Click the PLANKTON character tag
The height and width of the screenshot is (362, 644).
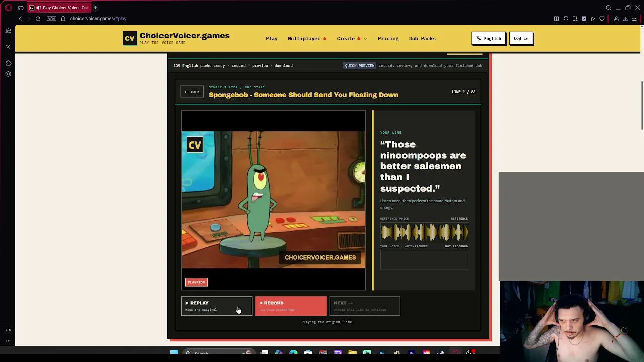tap(196, 282)
